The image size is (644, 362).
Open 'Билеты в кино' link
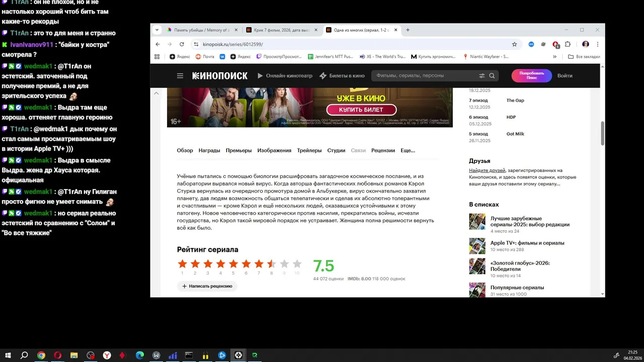(x=342, y=76)
